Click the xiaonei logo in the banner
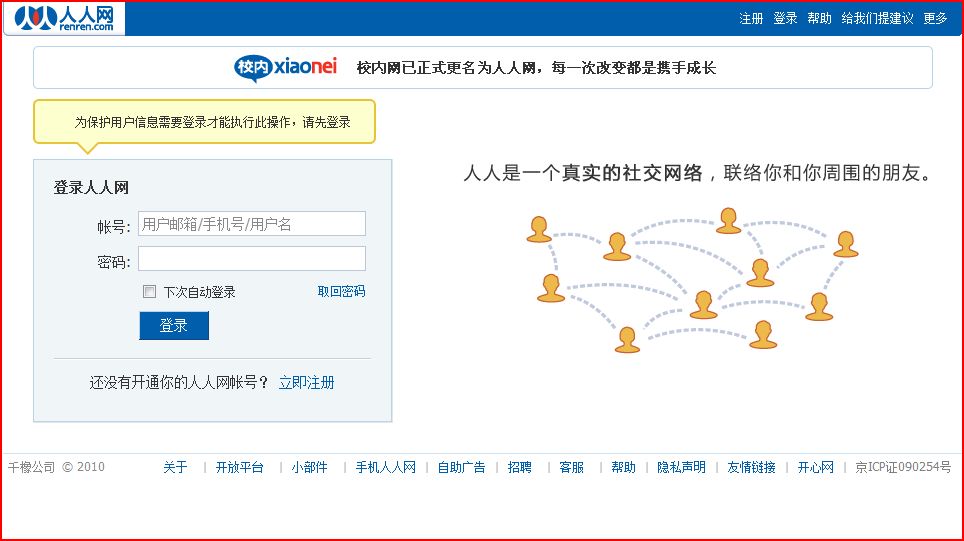964x541 pixels. 286,67
